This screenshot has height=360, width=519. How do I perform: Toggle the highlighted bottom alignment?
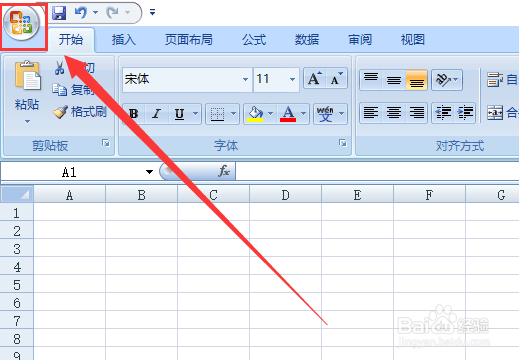[417, 80]
